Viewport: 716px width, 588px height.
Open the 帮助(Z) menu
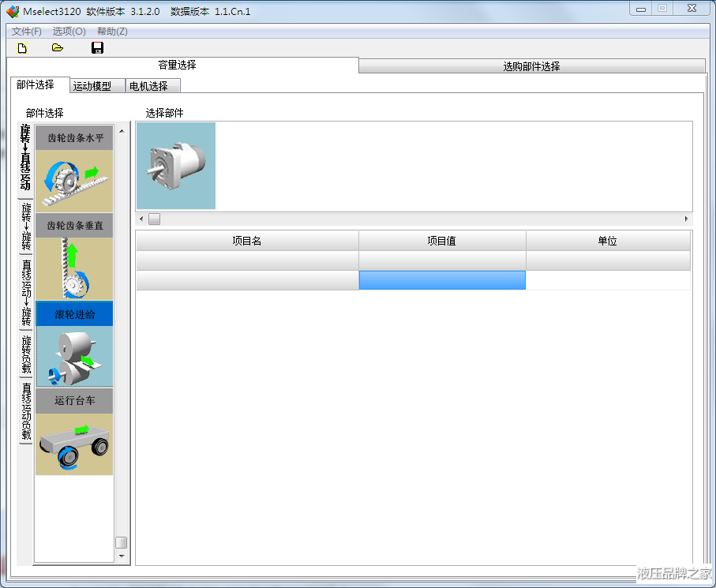[112, 32]
